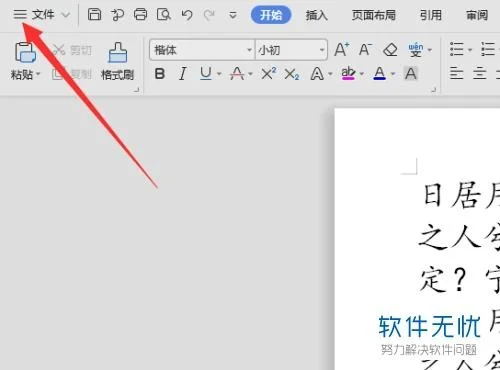Expand the 粘贴 dropdown arrow
The width and height of the screenshot is (500, 370).
pos(38,74)
